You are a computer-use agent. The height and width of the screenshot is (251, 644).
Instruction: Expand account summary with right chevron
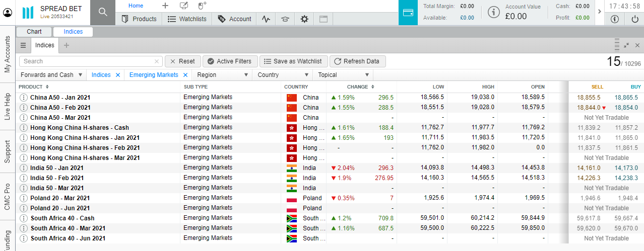coord(599,12)
